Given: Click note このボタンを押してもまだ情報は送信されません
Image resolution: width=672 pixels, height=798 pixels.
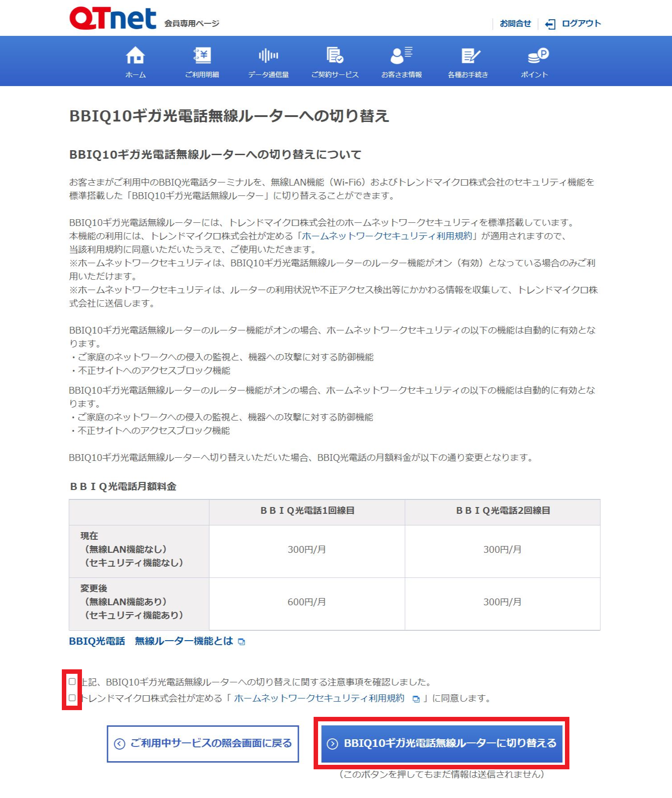Looking at the screenshot, I should [x=442, y=774].
